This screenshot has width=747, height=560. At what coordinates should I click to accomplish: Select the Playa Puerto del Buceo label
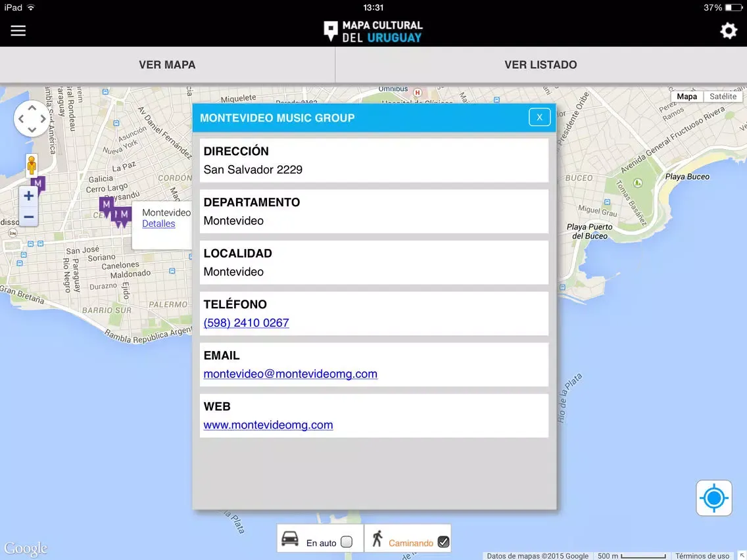(589, 231)
